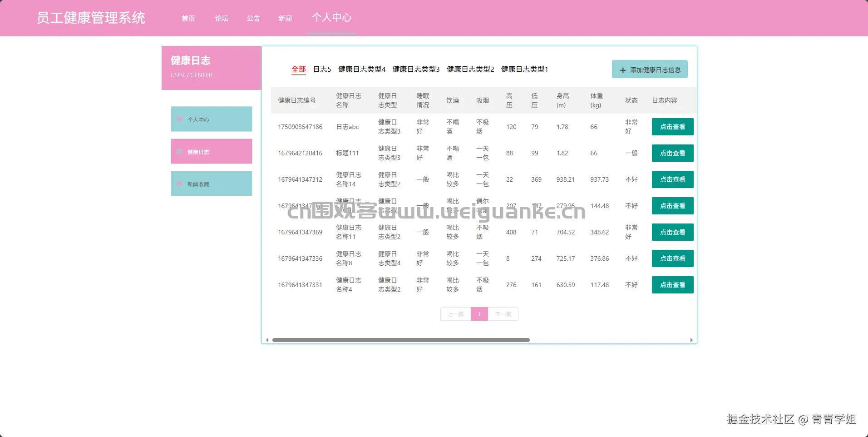Switch to the 论坛 navigation tab
Image resolution: width=868 pixels, height=437 pixels.
[222, 18]
